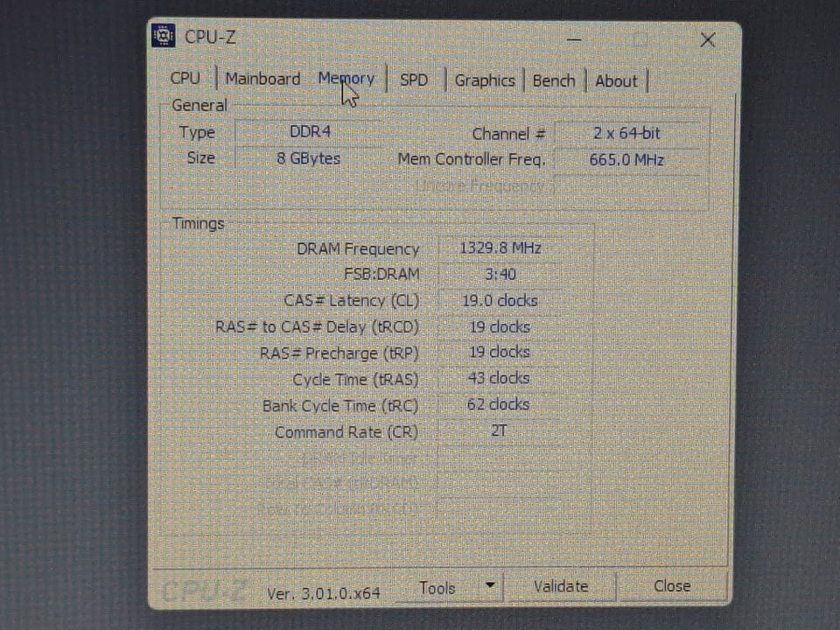Click the Tools button
Image resolution: width=840 pixels, height=630 pixels.
437,588
